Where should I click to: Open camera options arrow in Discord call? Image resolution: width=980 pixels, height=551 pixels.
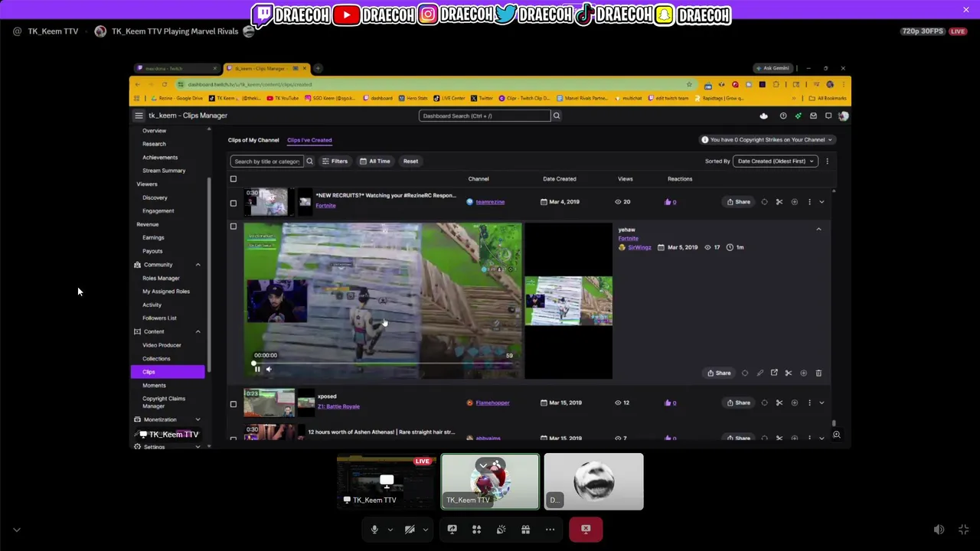pos(425,530)
